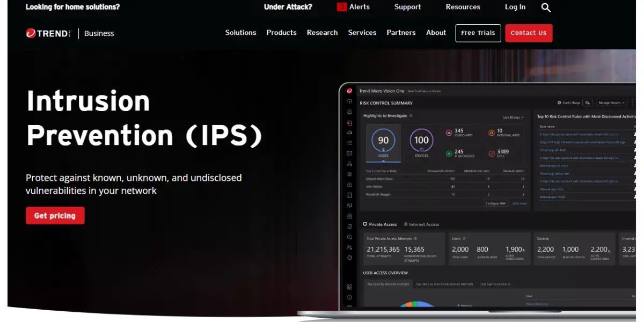Viewport: 644px width, 322px height.
Task: Open the Partners menu
Action: tap(401, 33)
